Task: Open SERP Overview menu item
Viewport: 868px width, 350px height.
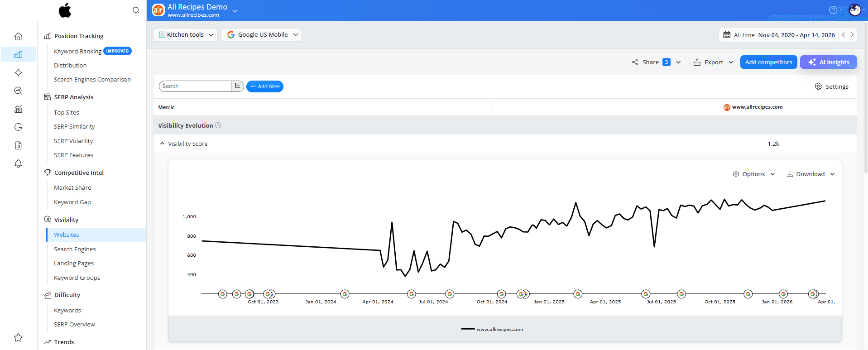Action: tap(74, 324)
